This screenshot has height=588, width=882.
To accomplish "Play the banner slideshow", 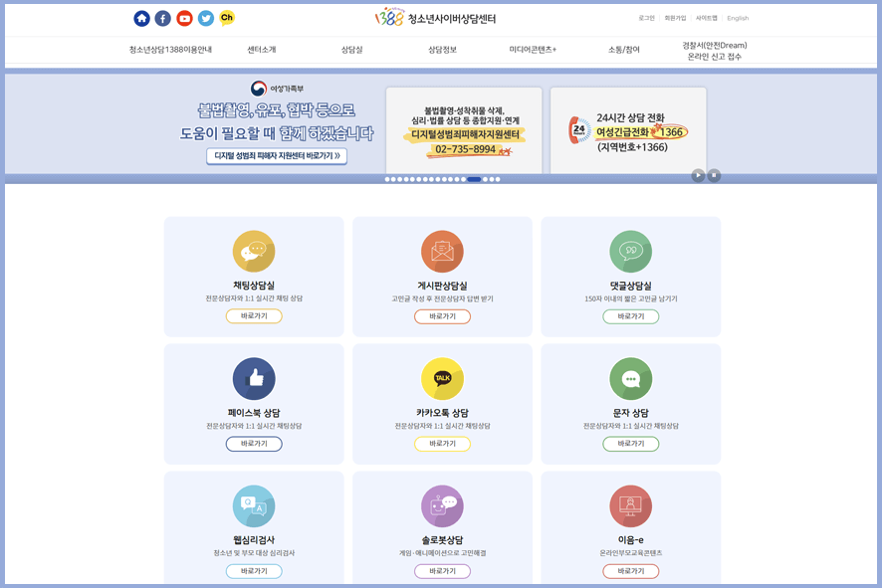I will [698, 175].
